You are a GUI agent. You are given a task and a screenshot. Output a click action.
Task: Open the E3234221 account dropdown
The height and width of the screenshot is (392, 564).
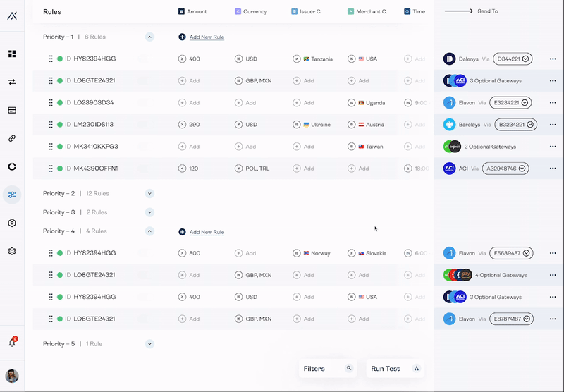pyautogui.click(x=510, y=102)
